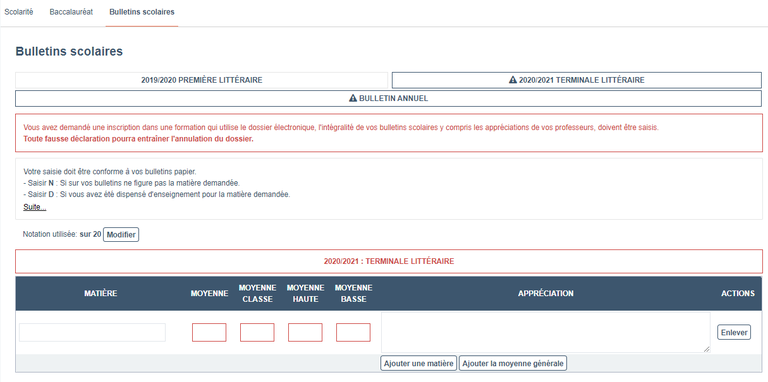The width and height of the screenshot is (768, 382).
Task: Click the Moyenne grade field
Action: 209,333
